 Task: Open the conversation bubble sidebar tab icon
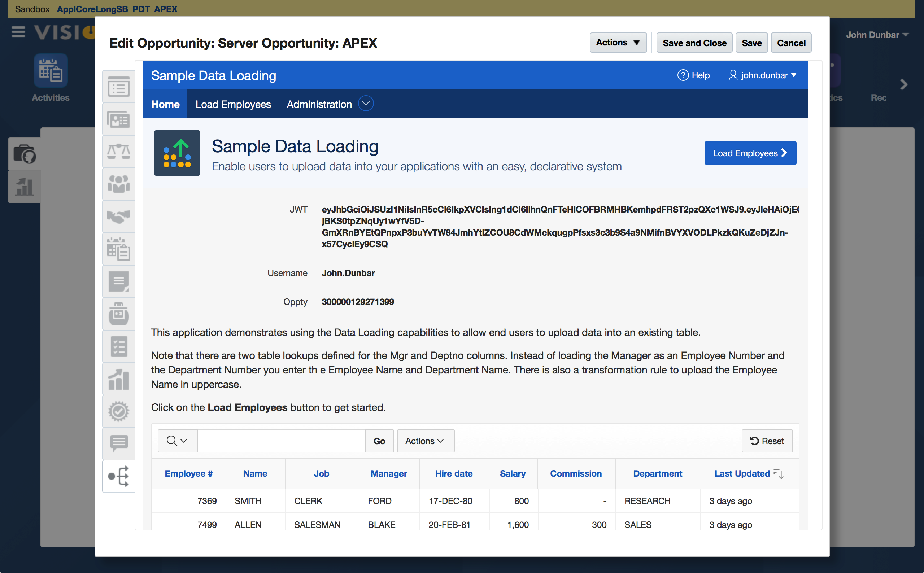119,443
